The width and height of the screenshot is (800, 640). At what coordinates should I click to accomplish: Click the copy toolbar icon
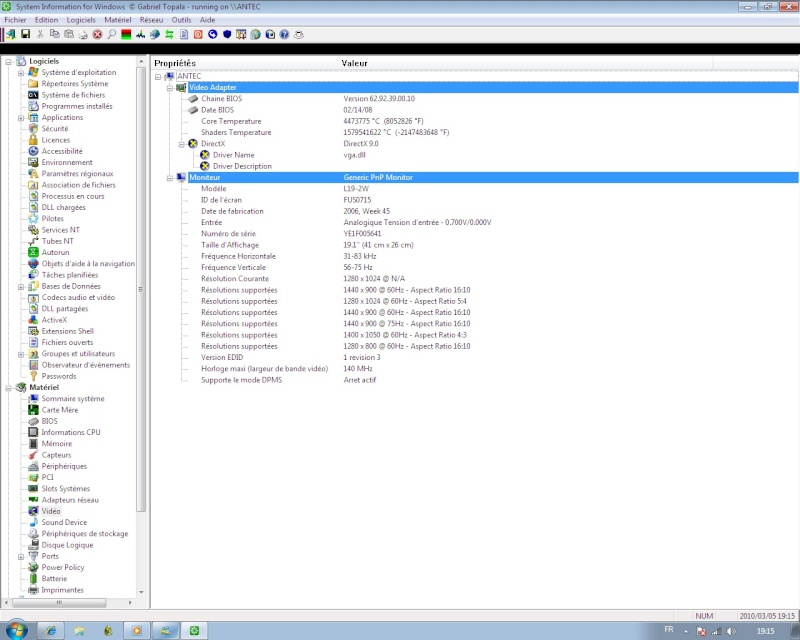55,34
